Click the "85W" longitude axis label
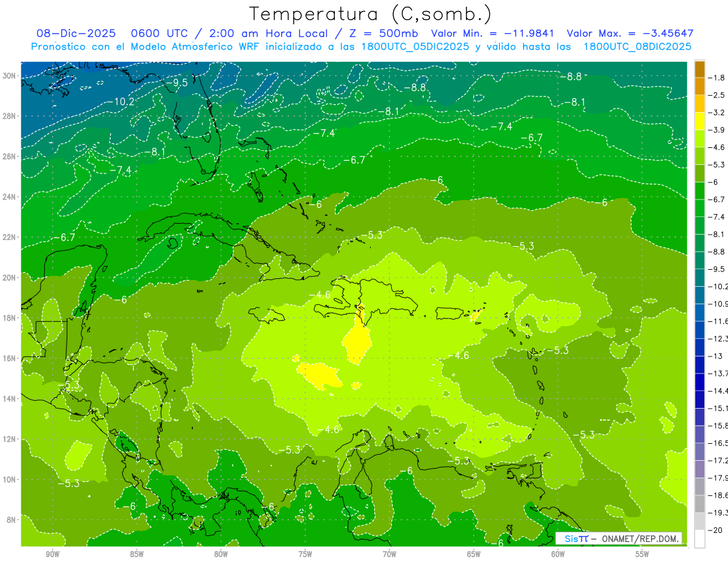Screen dimensions: 728x562 137,555
